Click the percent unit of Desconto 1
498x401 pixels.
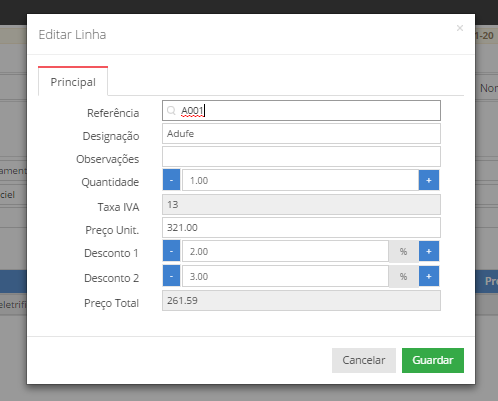point(404,251)
